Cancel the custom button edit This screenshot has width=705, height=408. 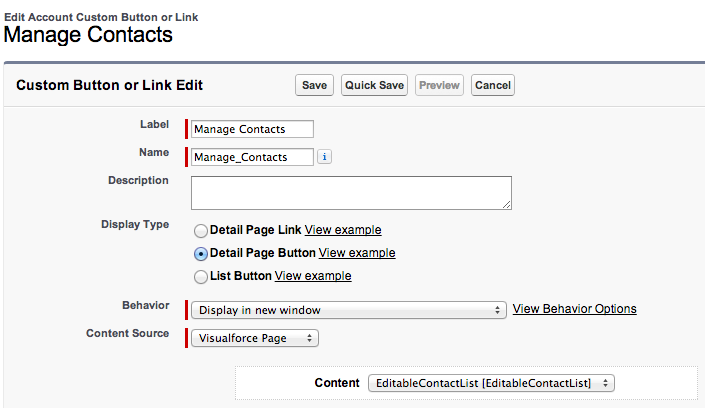493,85
